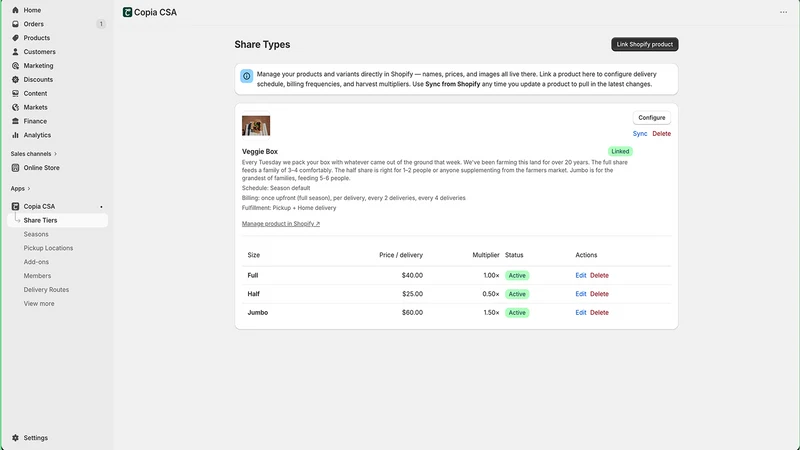Click the Configure button for Veggie Box

click(652, 118)
